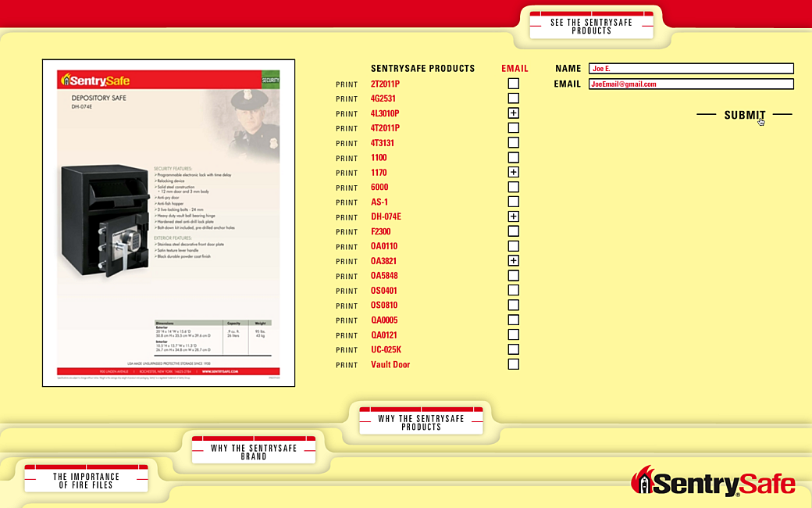Click the Email address input field
This screenshot has width=812, height=508.
pos(691,84)
